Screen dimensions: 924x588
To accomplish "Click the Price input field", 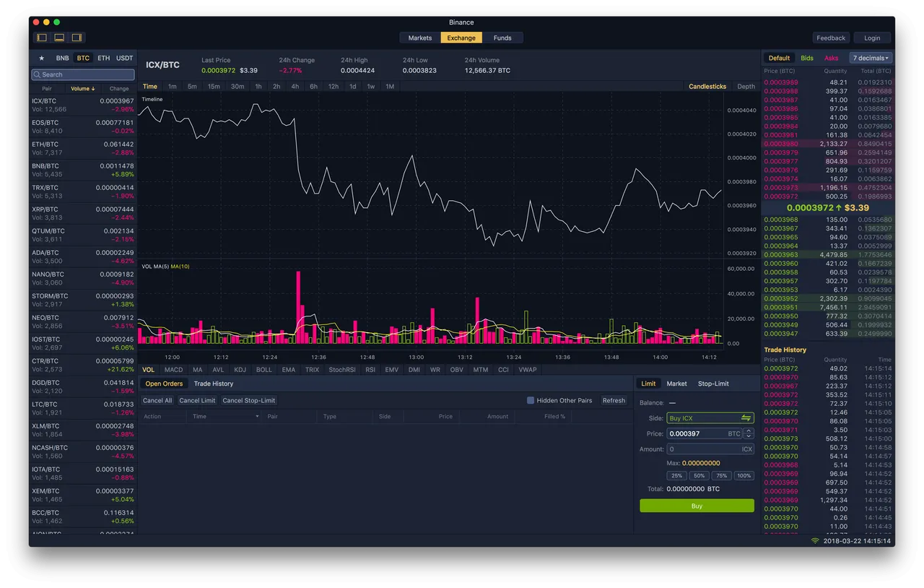I will 705,433.
